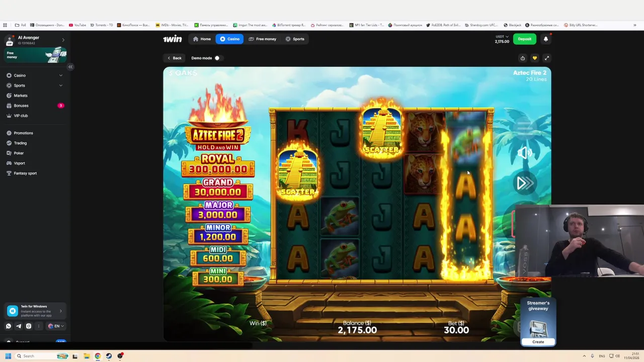Open the Blackjack bookmark

coord(512,25)
